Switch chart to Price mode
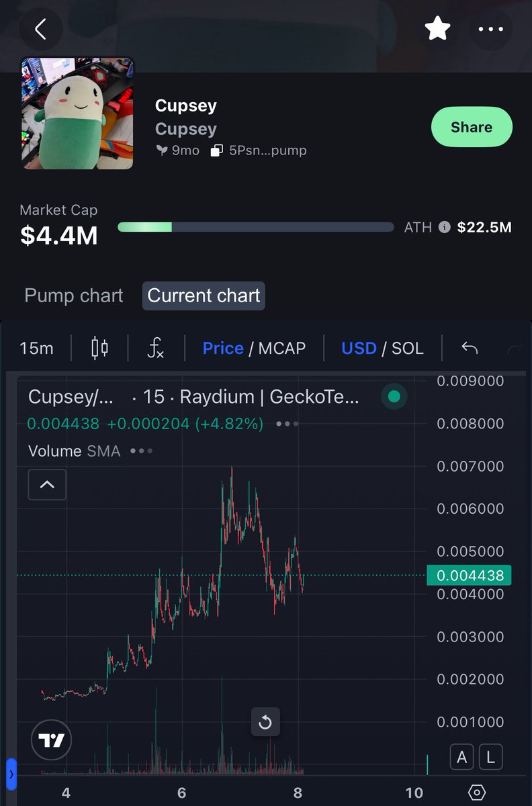 [223, 348]
